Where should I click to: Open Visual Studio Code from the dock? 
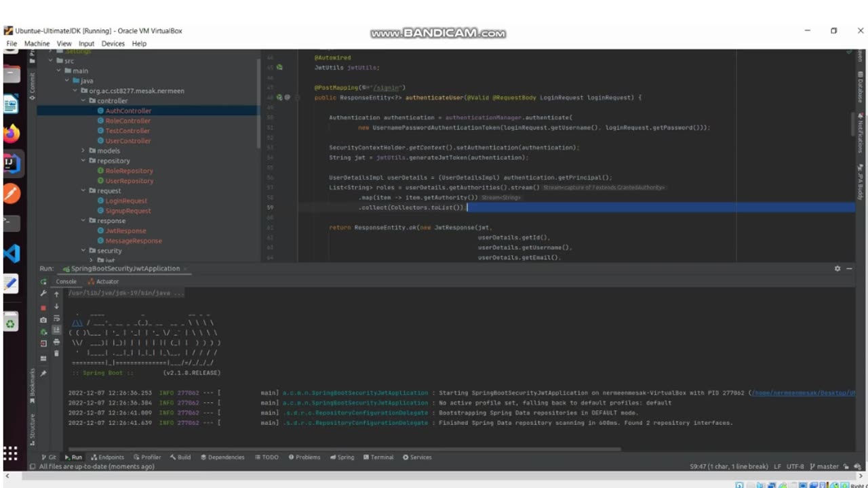(12, 253)
